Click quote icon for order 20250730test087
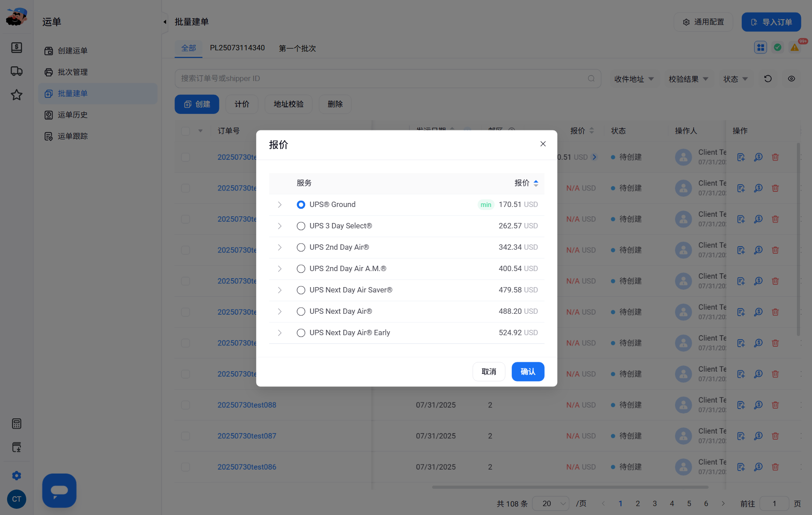 758,436
